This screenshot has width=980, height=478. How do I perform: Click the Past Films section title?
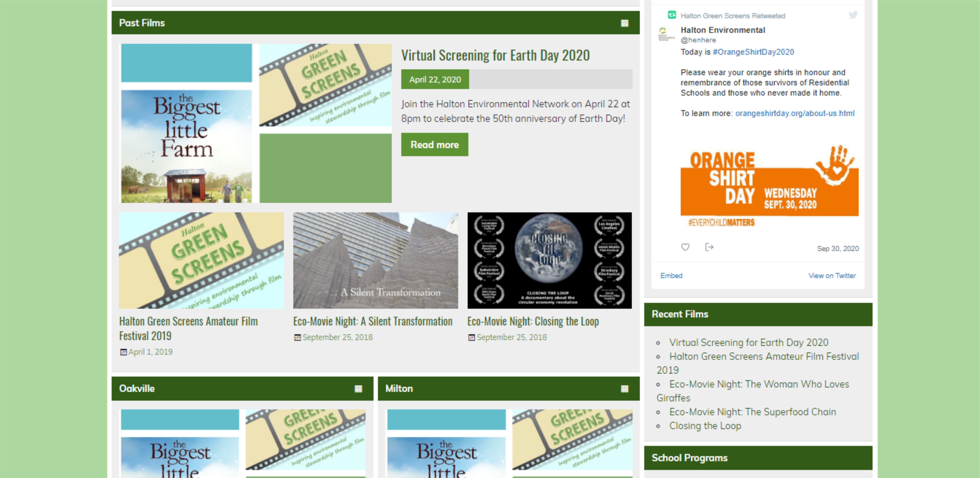tap(142, 23)
